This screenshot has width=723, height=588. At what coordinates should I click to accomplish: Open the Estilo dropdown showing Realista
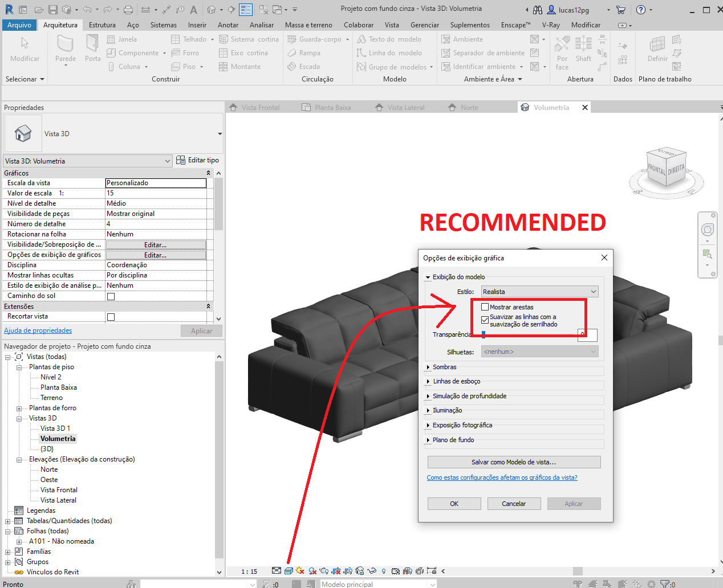click(x=538, y=291)
